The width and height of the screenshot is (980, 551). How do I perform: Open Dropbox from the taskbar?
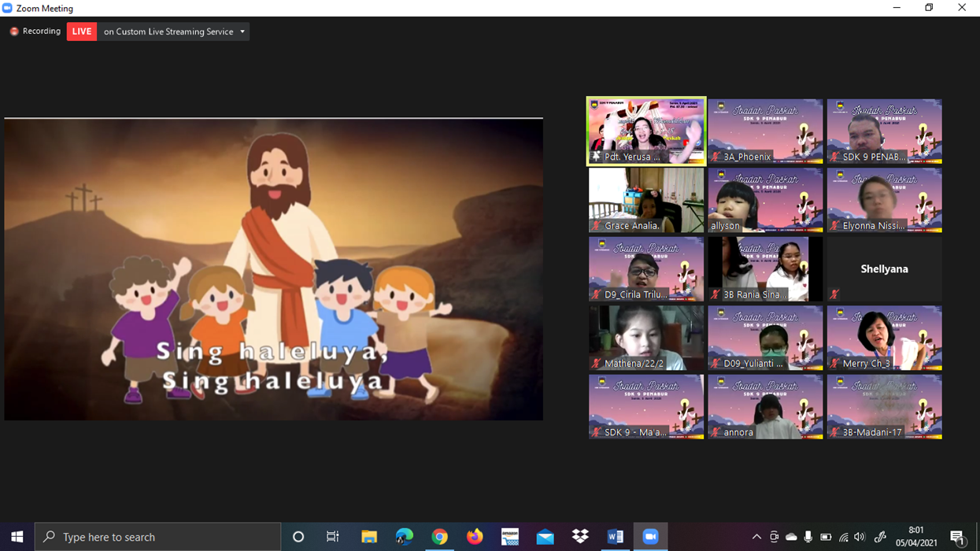580,537
